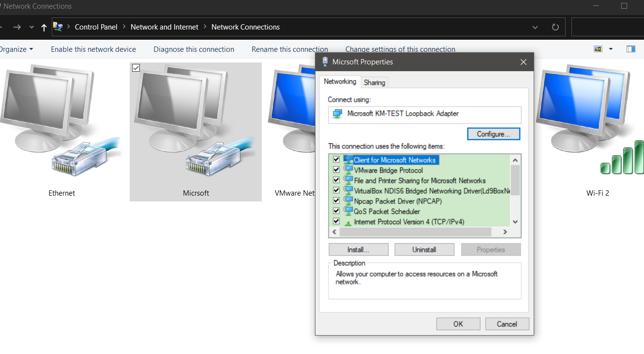Open the Organize menu

[16, 49]
